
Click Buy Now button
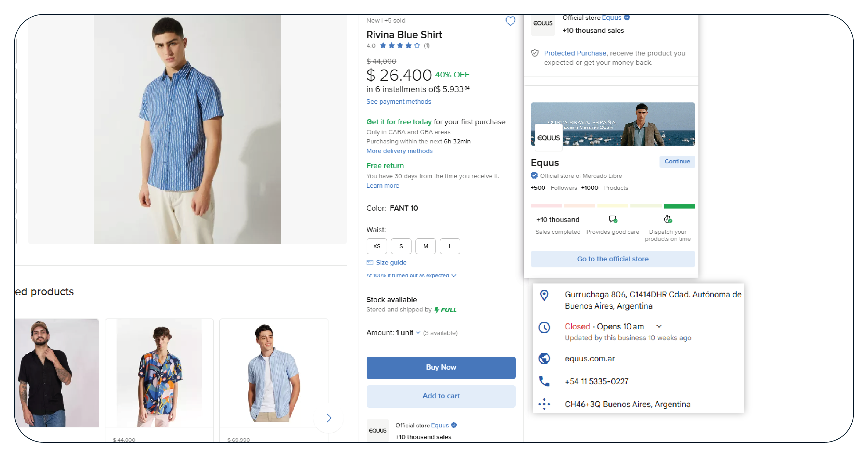(441, 367)
